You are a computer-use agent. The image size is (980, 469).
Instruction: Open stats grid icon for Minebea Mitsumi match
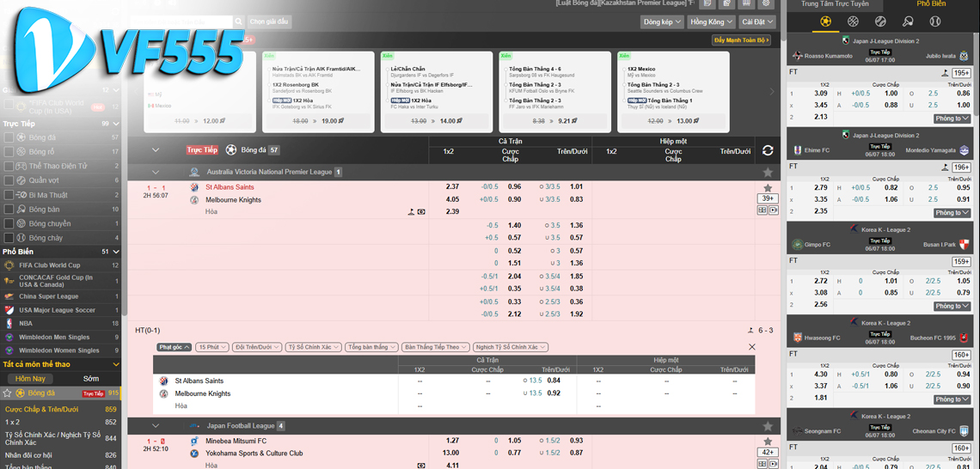click(x=762, y=464)
